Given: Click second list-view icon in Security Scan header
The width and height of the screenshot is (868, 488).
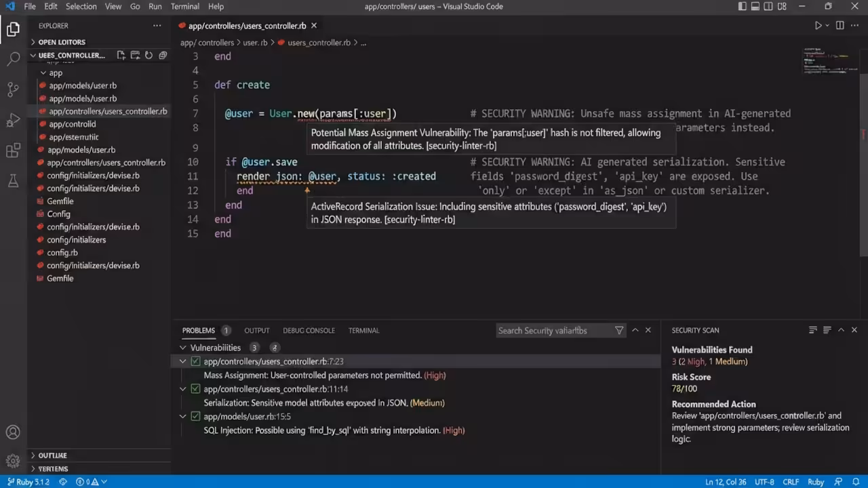Looking at the screenshot, I should [x=827, y=330].
